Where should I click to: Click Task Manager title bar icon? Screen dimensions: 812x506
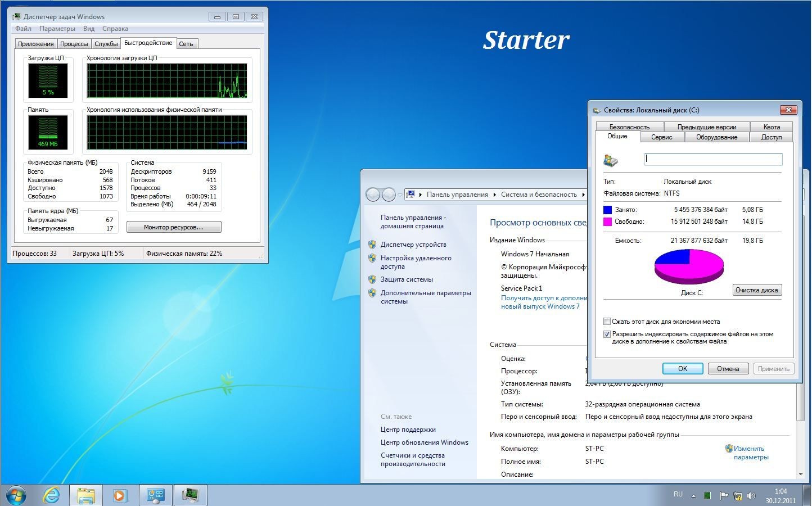[17, 16]
